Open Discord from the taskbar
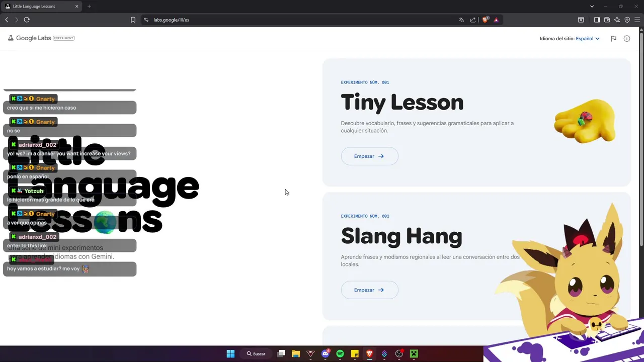644x362 pixels. 325,354
